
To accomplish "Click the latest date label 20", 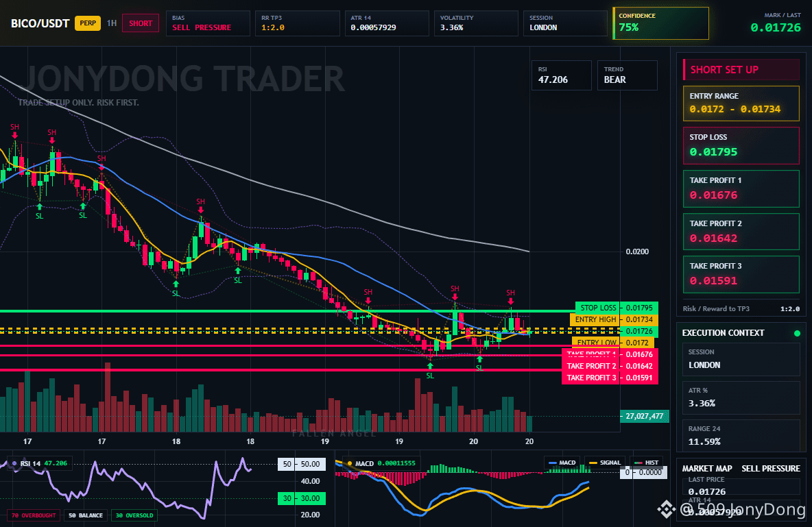I will pyautogui.click(x=529, y=441).
